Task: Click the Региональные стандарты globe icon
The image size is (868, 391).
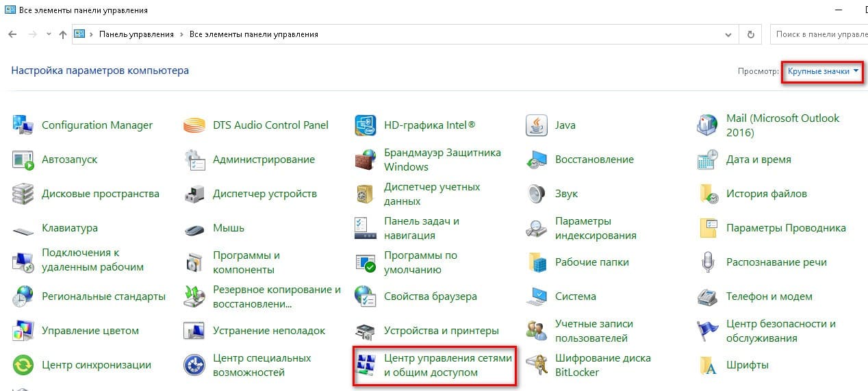Action: [23, 297]
